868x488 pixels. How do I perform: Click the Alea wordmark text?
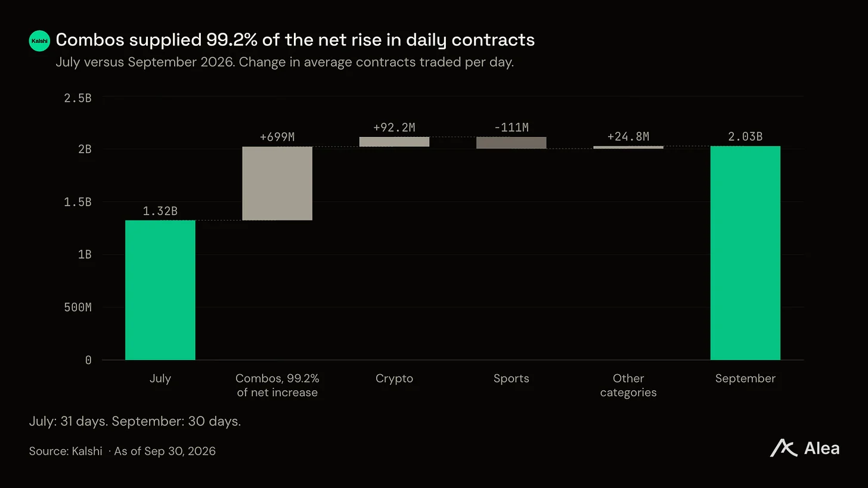[x=821, y=449]
